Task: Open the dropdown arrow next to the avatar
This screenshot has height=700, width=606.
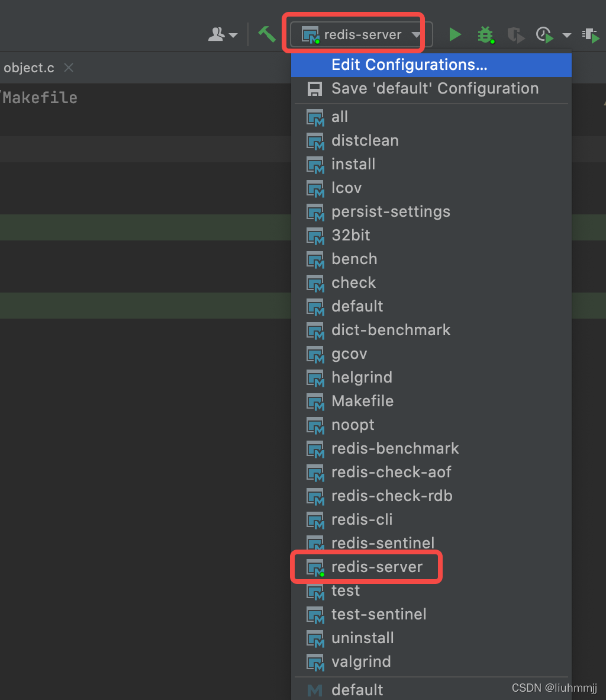Action: 233,36
